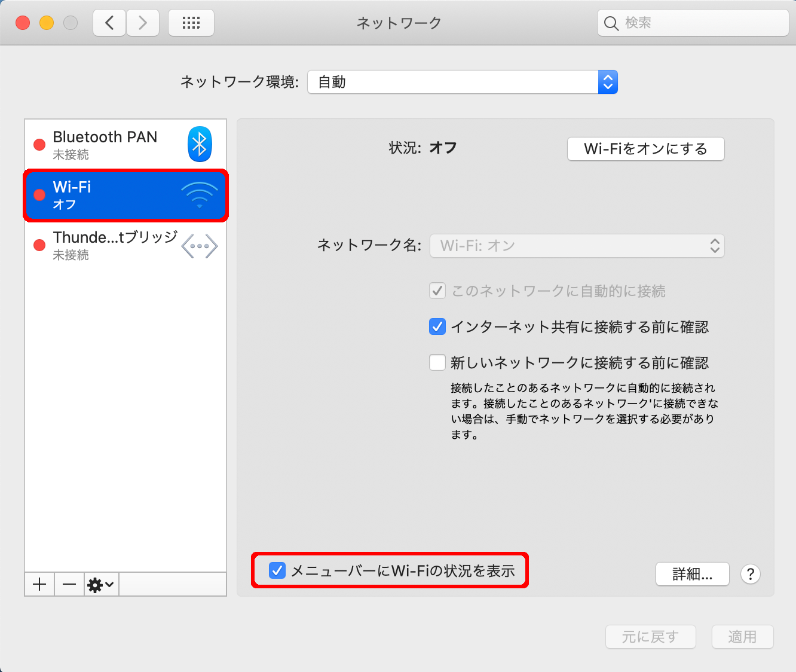Toggle メニューバーにWi-Fiの状況を表示 checkbox

277,570
